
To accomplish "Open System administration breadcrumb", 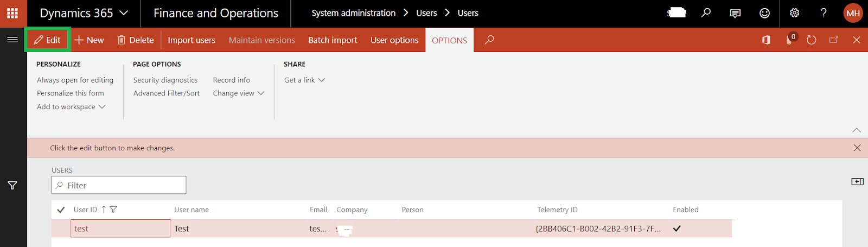I will click(353, 13).
